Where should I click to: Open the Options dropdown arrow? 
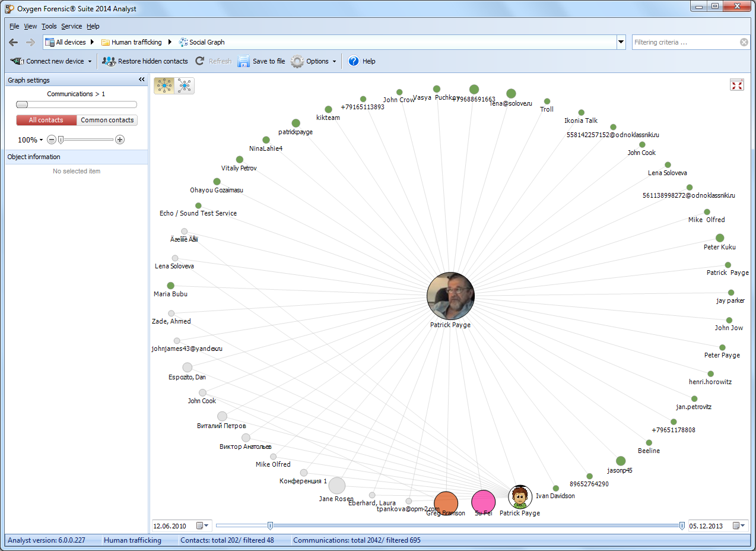[x=334, y=61]
